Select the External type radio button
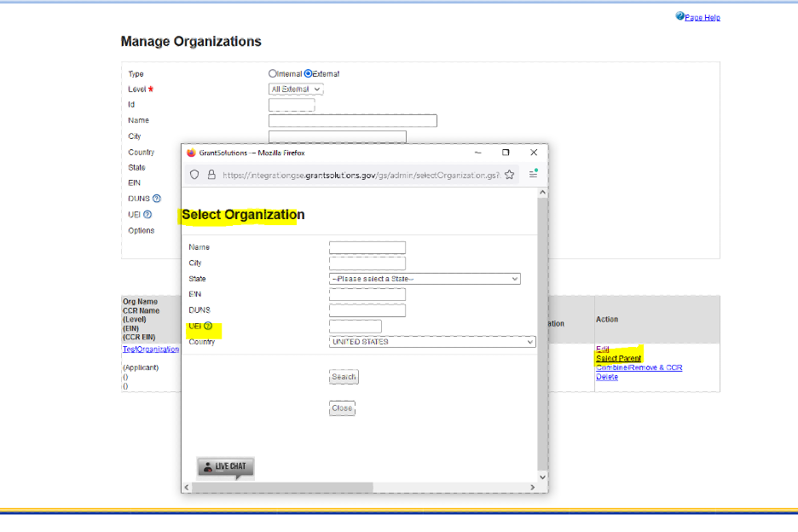The height and width of the screenshot is (532, 798). pos(309,74)
